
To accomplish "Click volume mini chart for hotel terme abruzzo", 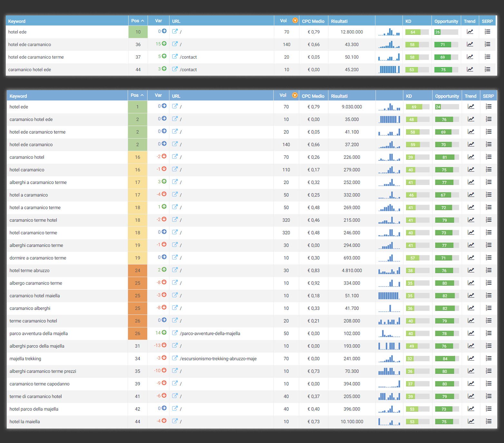I will click(389, 270).
